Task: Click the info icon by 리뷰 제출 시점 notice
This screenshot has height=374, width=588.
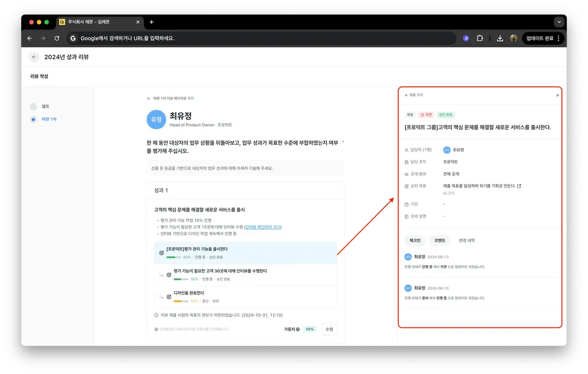Action: pyautogui.click(x=157, y=315)
